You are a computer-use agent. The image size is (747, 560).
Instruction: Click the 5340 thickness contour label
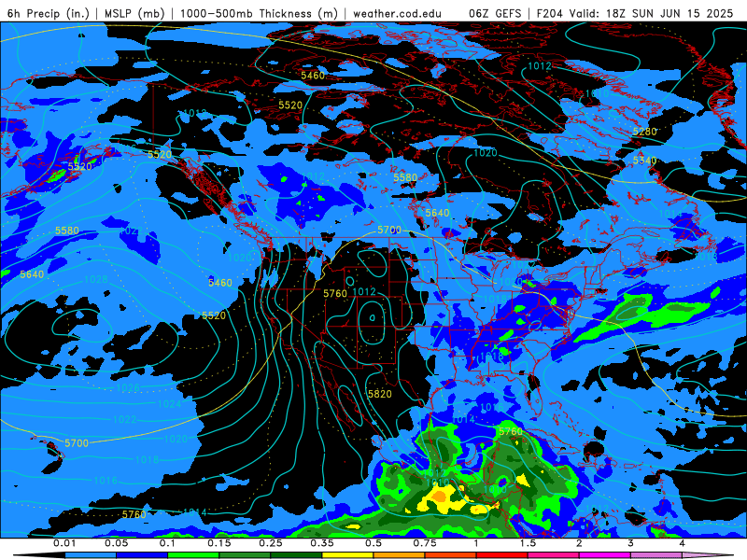644,161
